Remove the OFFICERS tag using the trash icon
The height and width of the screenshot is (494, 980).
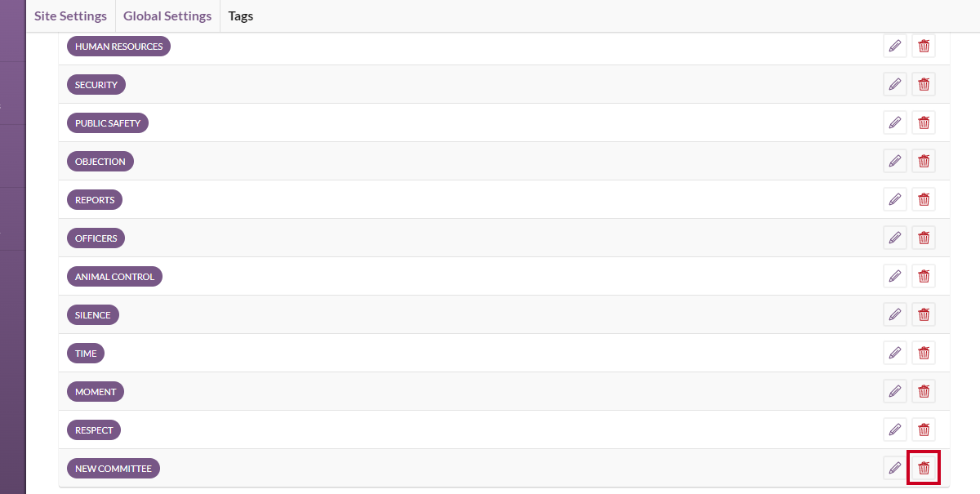coord(924,238)
